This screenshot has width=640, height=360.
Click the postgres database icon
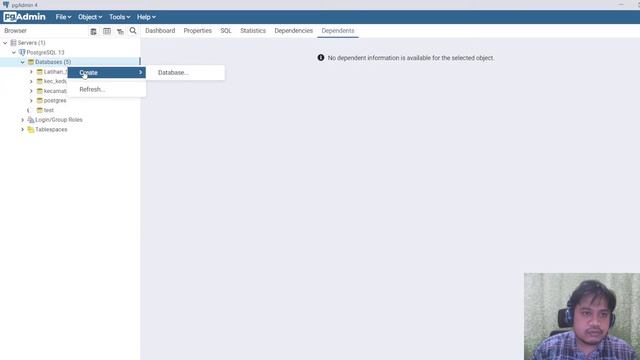pos(40,100)
